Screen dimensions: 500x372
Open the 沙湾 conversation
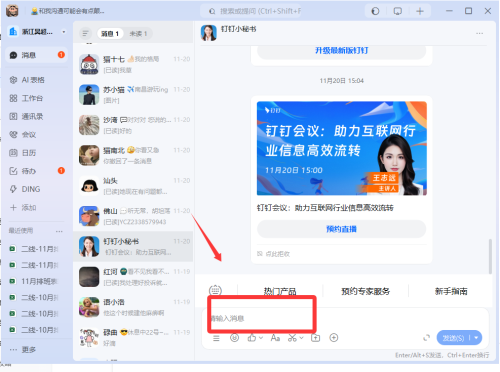[x=133, y=125]
